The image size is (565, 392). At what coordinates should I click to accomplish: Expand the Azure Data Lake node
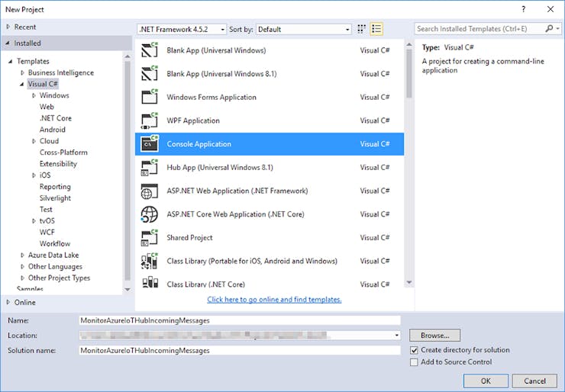[x=22, y=255]
